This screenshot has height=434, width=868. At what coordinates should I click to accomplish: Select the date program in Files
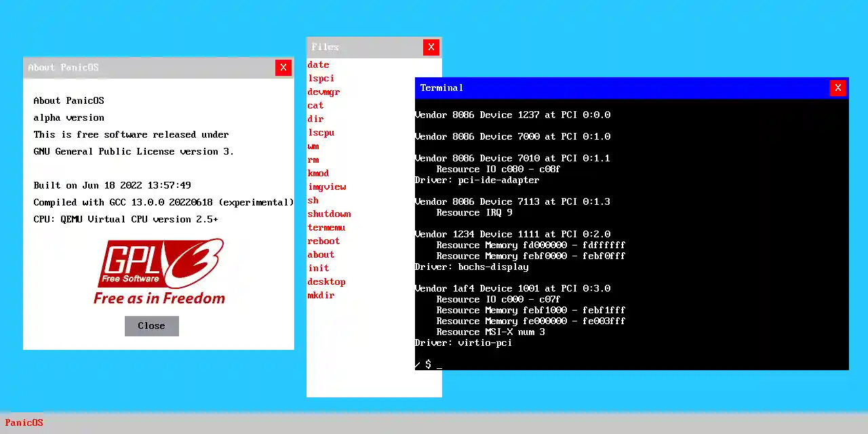tap(318, 64)
